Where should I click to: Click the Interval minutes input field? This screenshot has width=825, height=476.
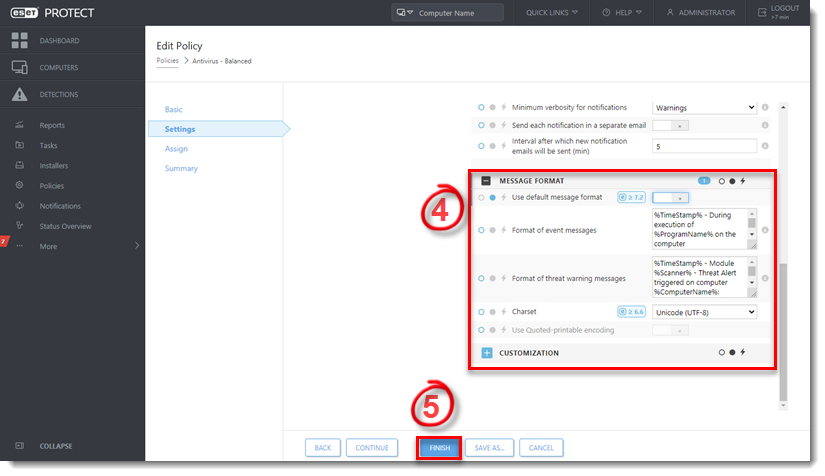705,146
